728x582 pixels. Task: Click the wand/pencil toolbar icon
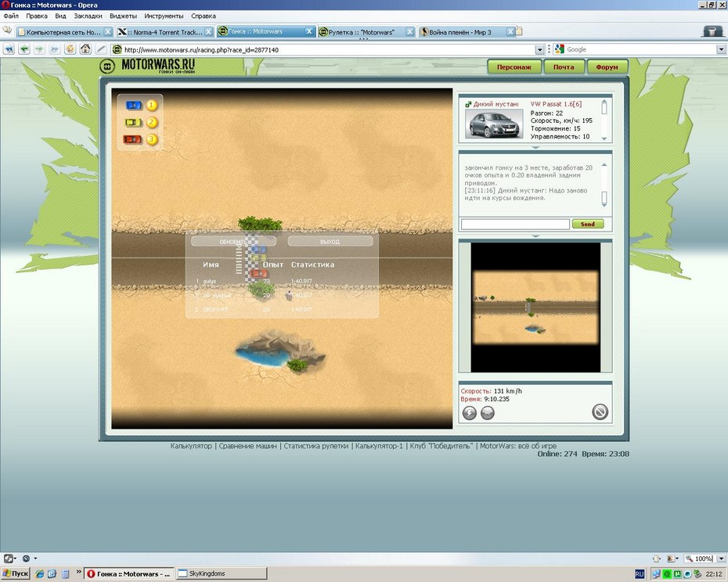click(101, 49)
